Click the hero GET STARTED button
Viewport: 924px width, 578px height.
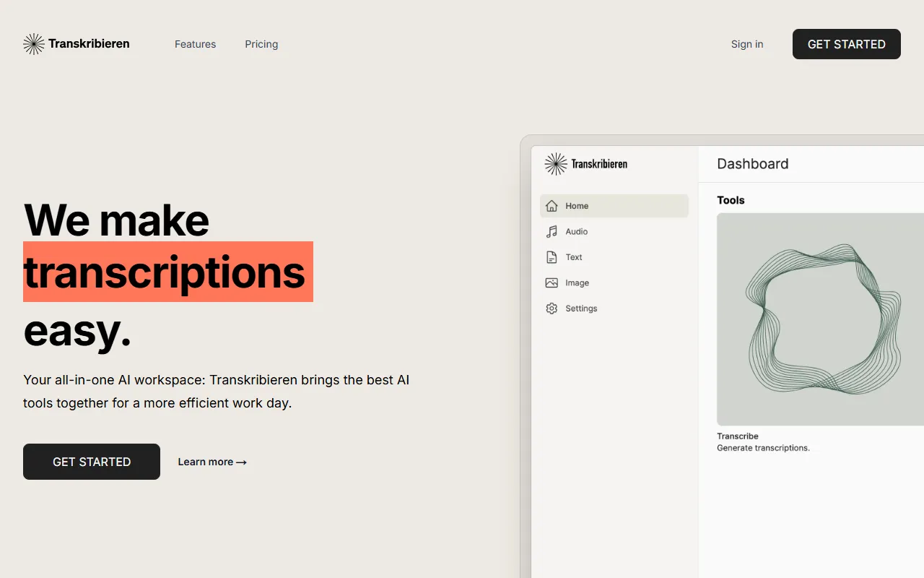point(92,462)
